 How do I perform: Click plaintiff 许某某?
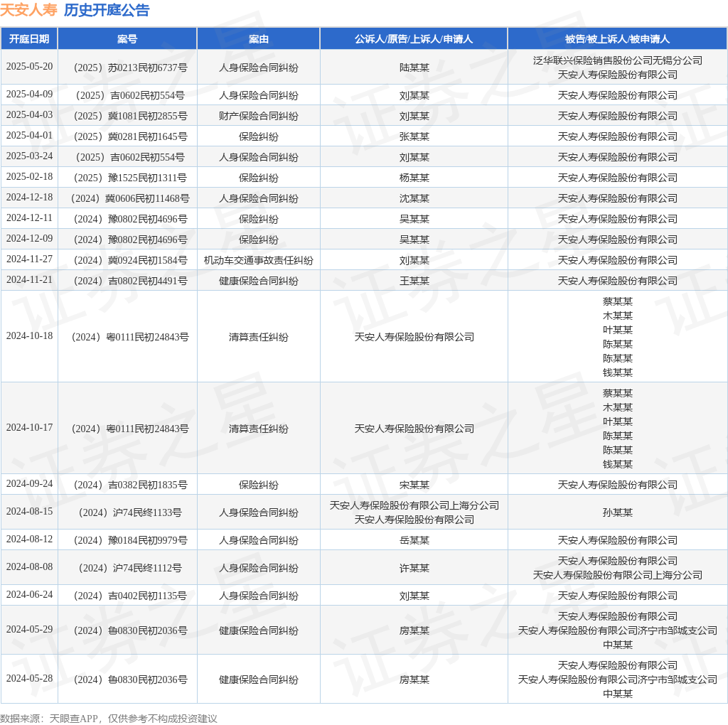[414, 568]
